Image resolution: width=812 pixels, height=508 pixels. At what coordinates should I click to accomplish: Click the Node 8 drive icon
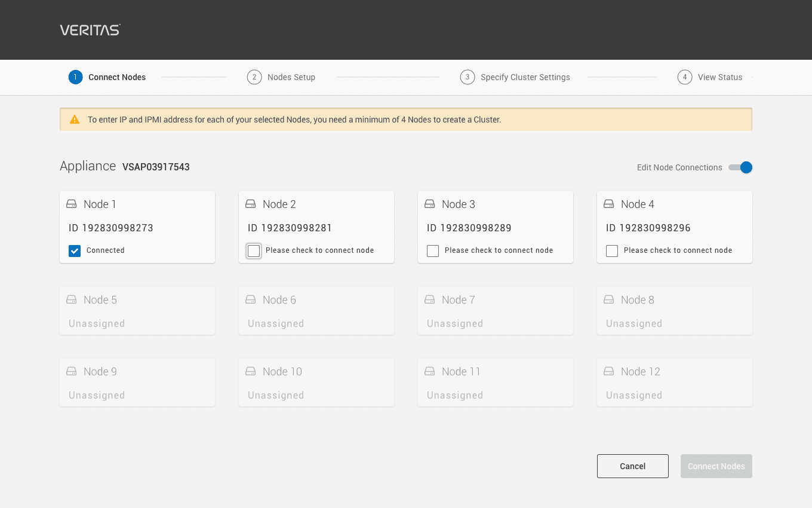609,300
